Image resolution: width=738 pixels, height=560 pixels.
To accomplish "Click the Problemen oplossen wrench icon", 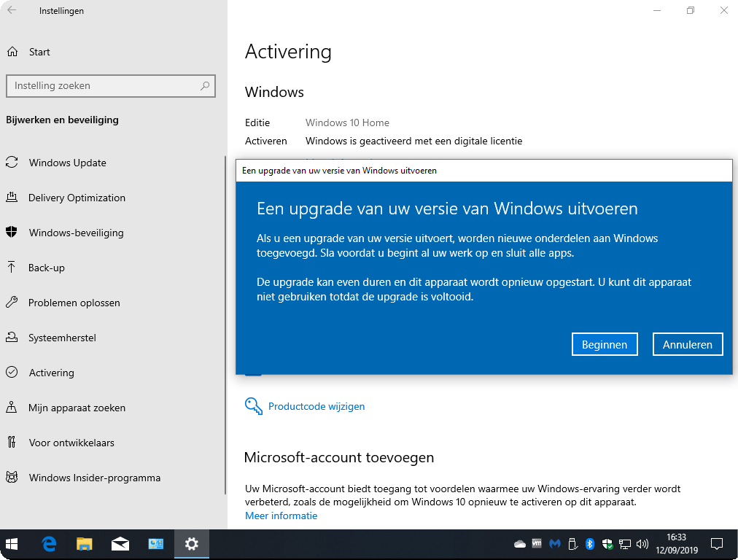I will [12, 303].
